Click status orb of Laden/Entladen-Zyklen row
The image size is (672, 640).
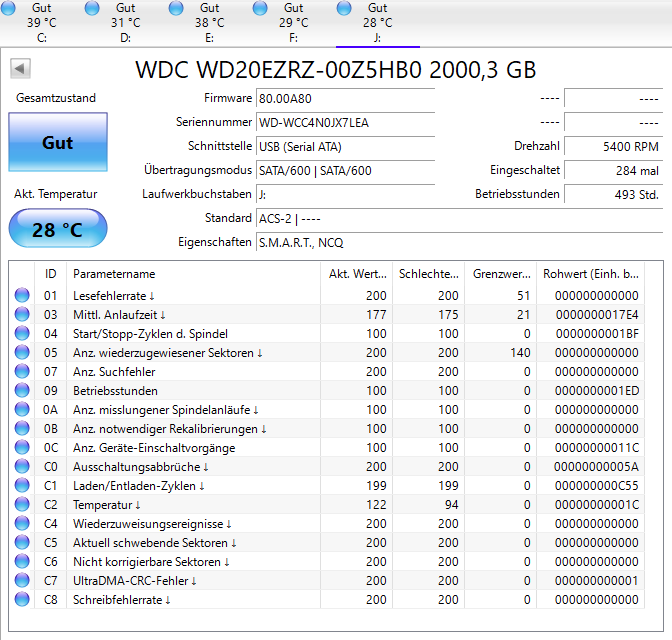pos(22,485)
